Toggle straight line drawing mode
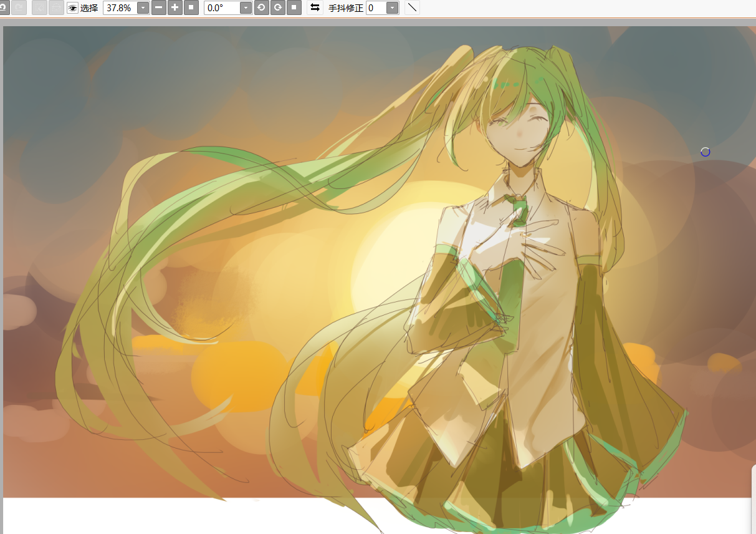 coord(412,7)
